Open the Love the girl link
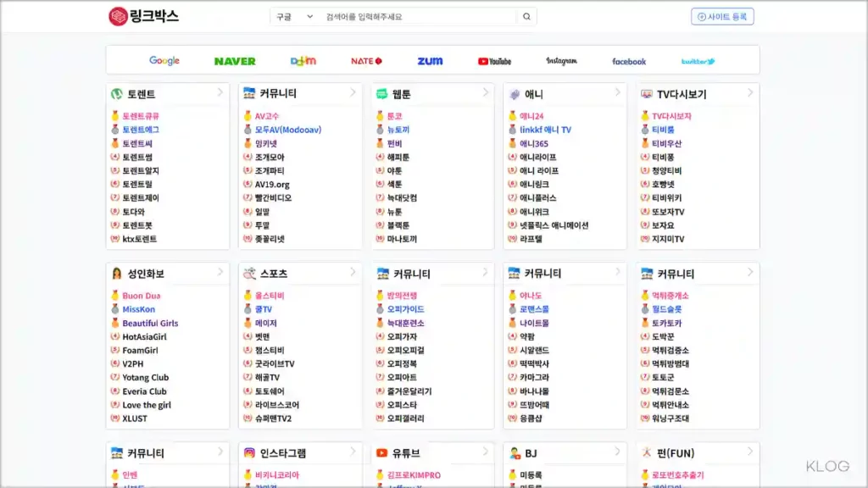The height and width of the screenshot is (488, 868). point(147,405)
